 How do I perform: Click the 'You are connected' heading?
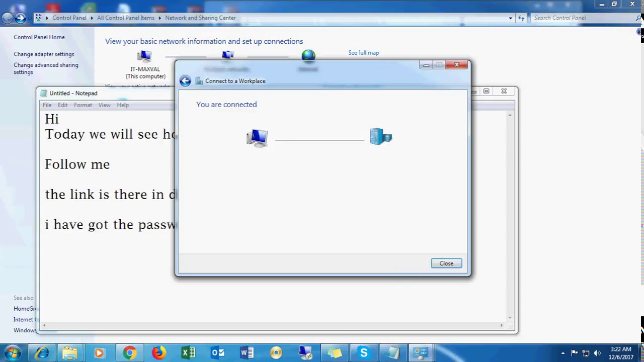226,105
